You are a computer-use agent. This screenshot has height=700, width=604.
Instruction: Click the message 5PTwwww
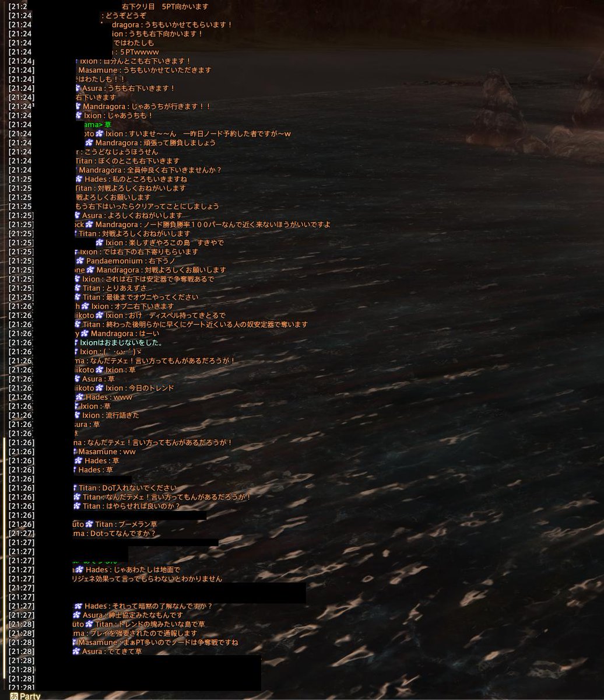coord(138,52)
